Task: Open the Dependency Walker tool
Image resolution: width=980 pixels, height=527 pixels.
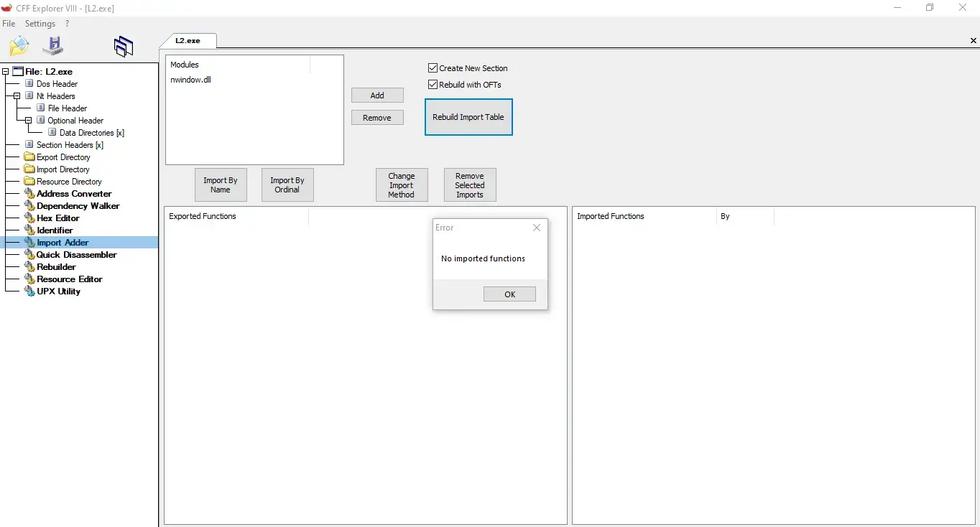Action: coord(78,206)
